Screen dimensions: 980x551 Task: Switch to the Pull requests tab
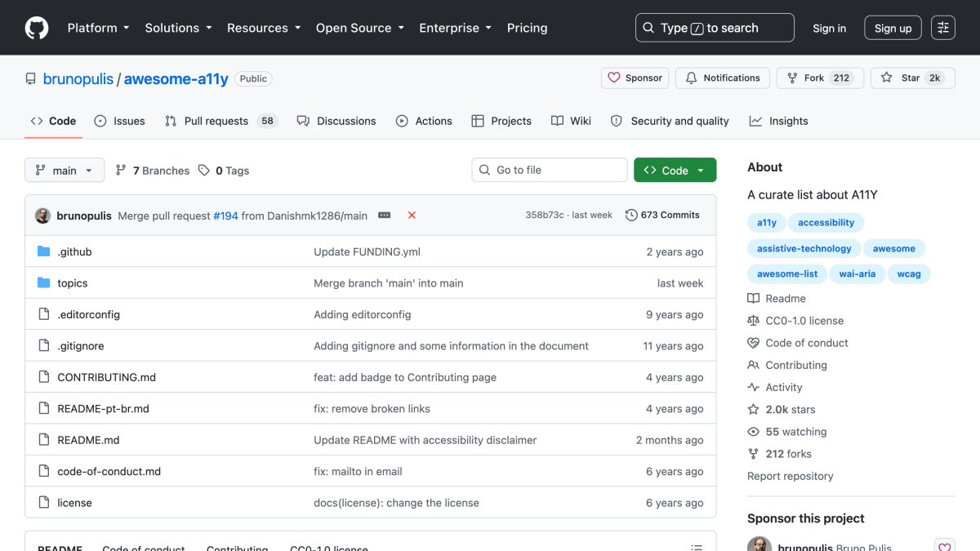221,121
